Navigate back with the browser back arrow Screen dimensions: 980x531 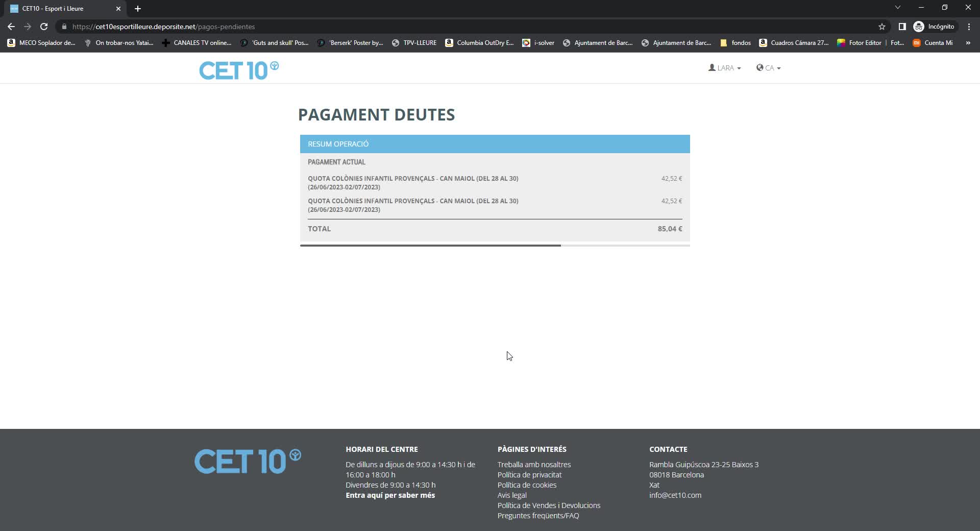click(11, 27)
